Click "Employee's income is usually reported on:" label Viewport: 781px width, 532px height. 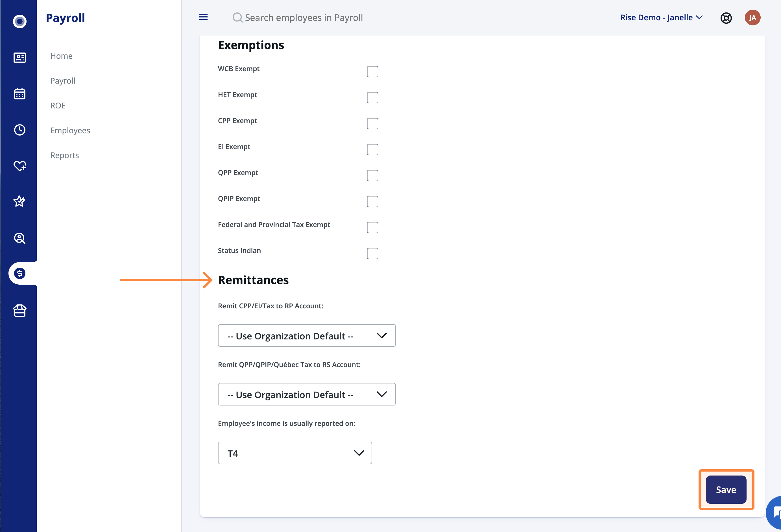point(287,424)
